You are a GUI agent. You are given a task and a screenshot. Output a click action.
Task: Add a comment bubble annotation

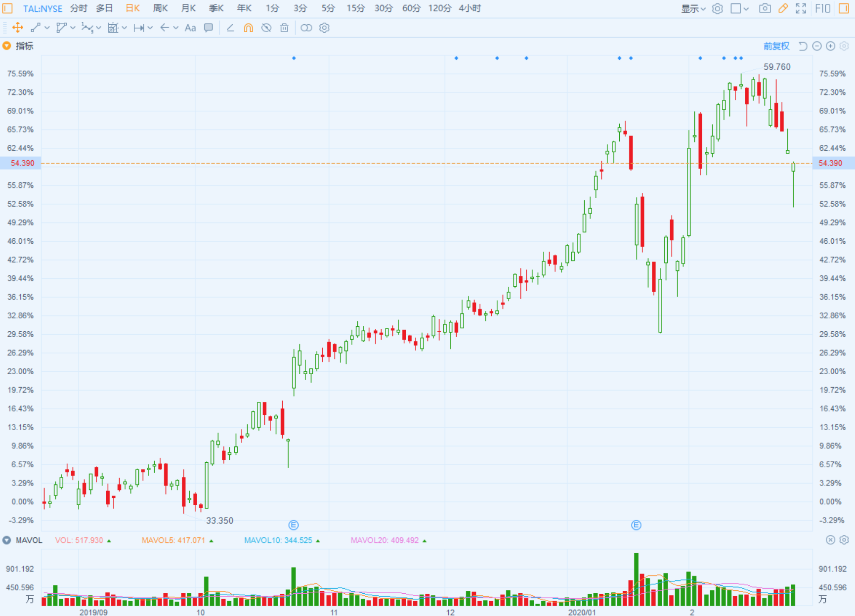[x=209, y=28]
